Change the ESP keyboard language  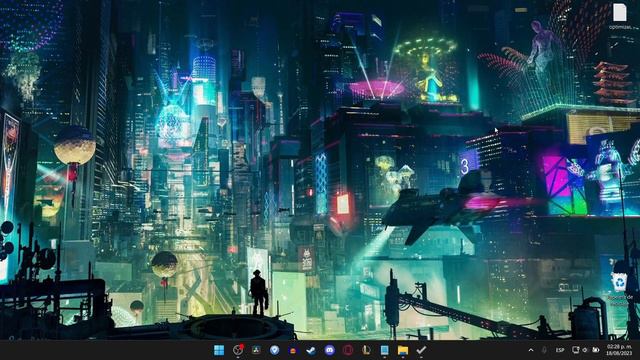pyautogui.click(x=560, y=350)
